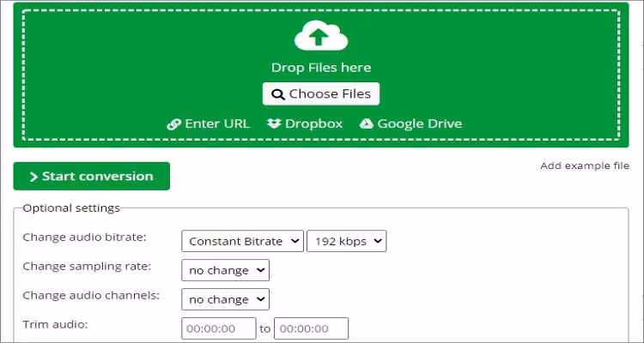Click the Dropbox logo icon
The width and height of the screenshot is (644, 343).
click(274, 123)
